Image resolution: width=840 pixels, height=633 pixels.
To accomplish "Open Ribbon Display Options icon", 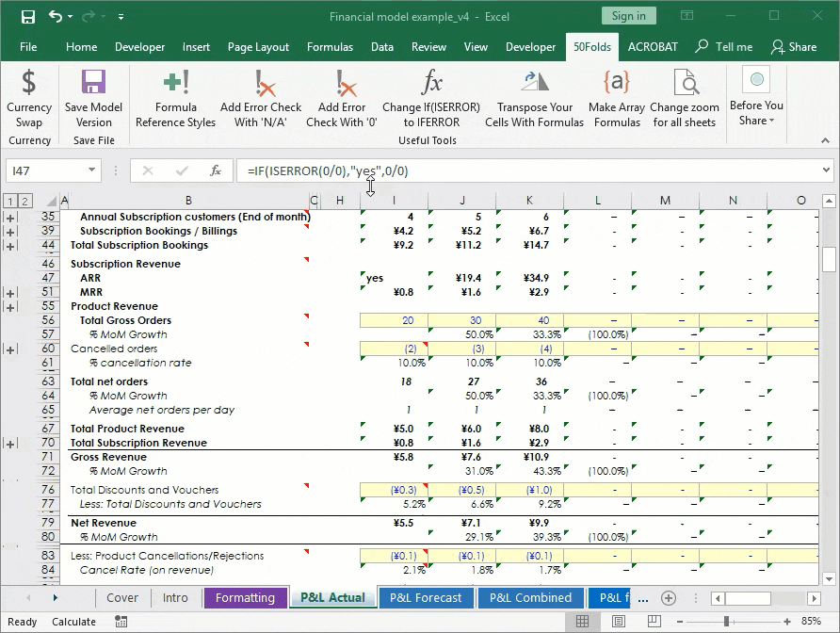I will click(x=687, y=16).
